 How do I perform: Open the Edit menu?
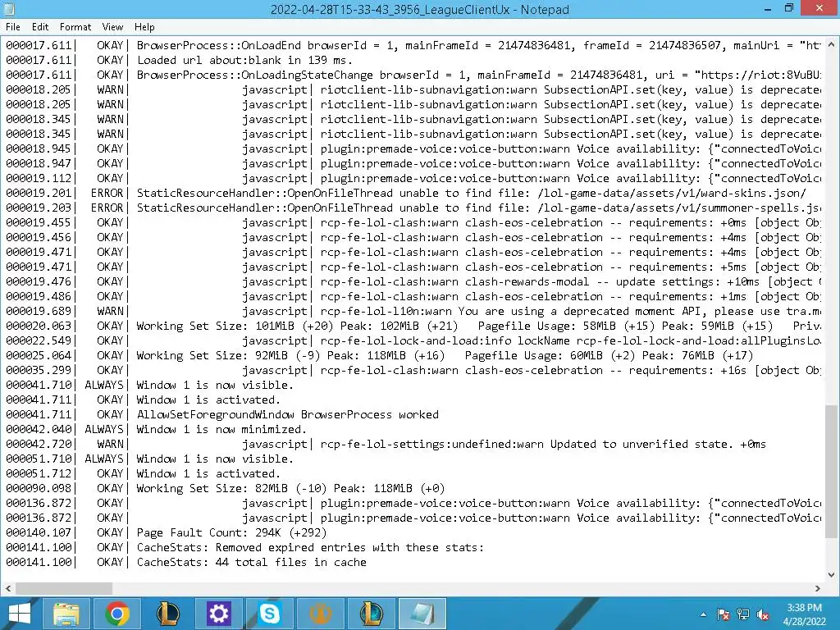(40, 27)
